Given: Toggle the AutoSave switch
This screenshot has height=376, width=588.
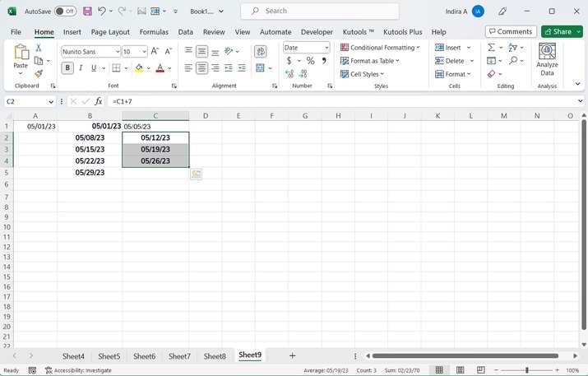Looking at the screenshot, I should click(x=65, y=12).
